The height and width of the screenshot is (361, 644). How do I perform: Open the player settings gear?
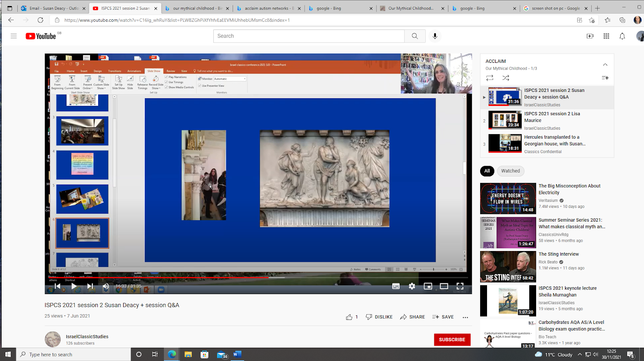(412, 286)
